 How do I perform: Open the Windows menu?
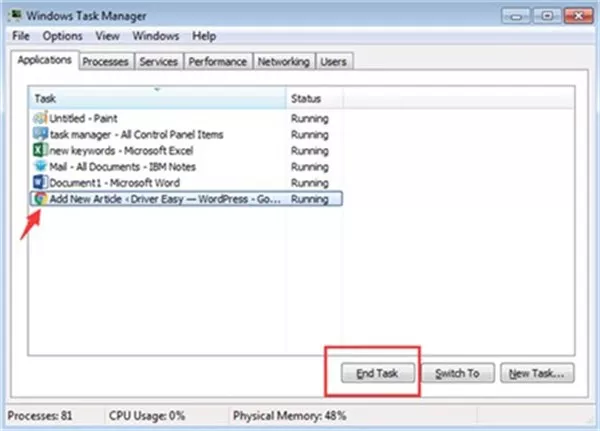[156, 36]
